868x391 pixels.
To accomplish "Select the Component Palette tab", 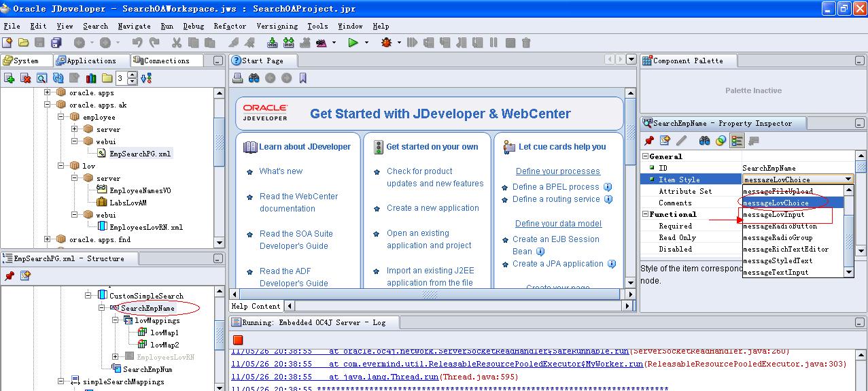I will tap(688, 61).
